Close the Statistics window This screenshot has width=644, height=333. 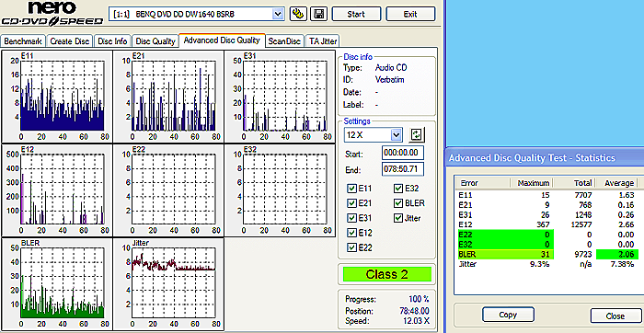615,316
